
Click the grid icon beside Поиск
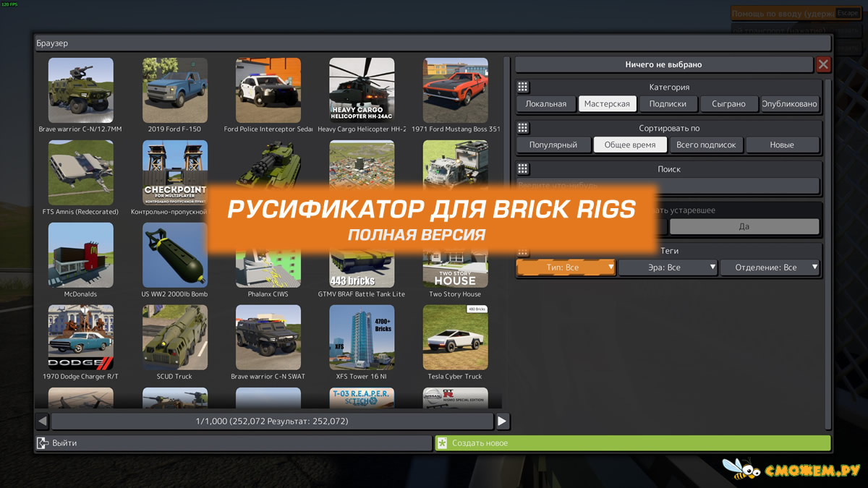click(523, 169)
